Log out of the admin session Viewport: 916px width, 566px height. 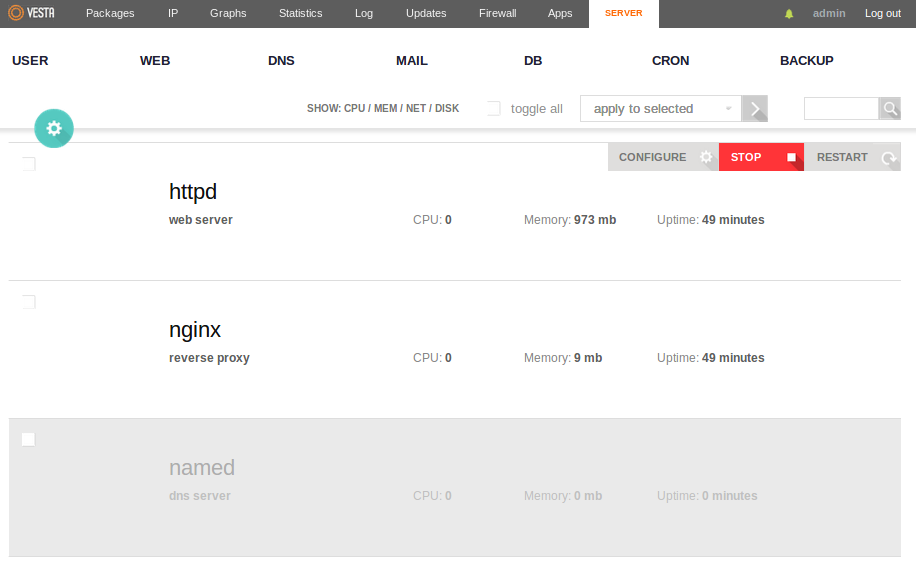[882, 14]
